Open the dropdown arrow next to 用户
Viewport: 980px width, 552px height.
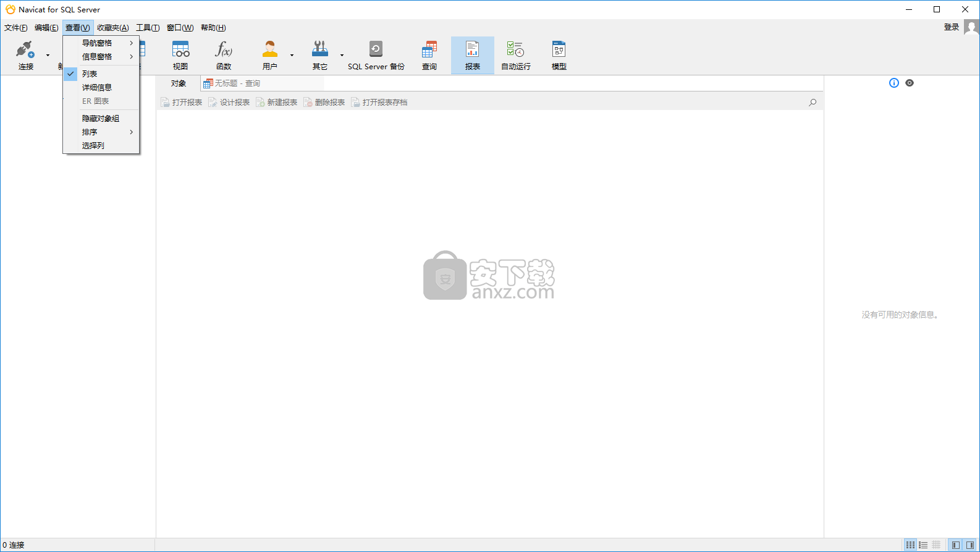tap(292, 56)
